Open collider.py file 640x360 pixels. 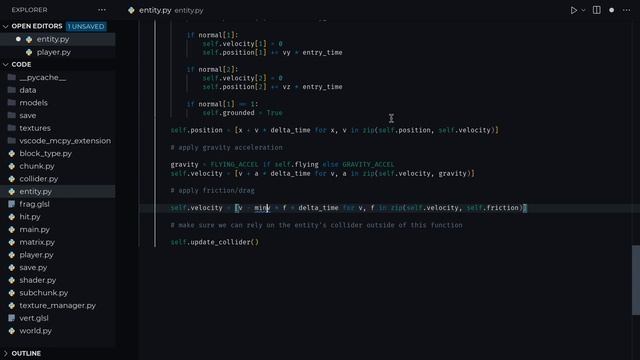point(39,179)
